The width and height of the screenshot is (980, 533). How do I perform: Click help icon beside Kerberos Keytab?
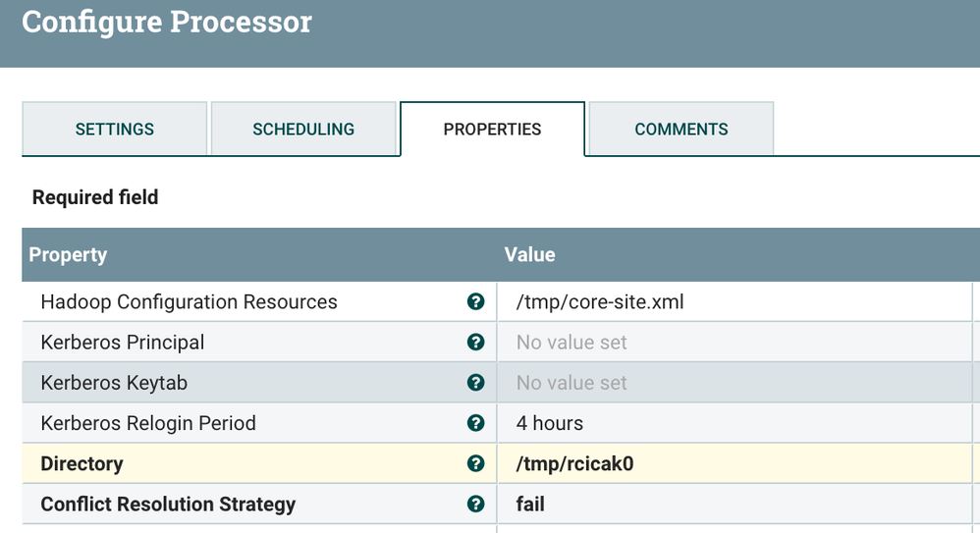(476, 383)
